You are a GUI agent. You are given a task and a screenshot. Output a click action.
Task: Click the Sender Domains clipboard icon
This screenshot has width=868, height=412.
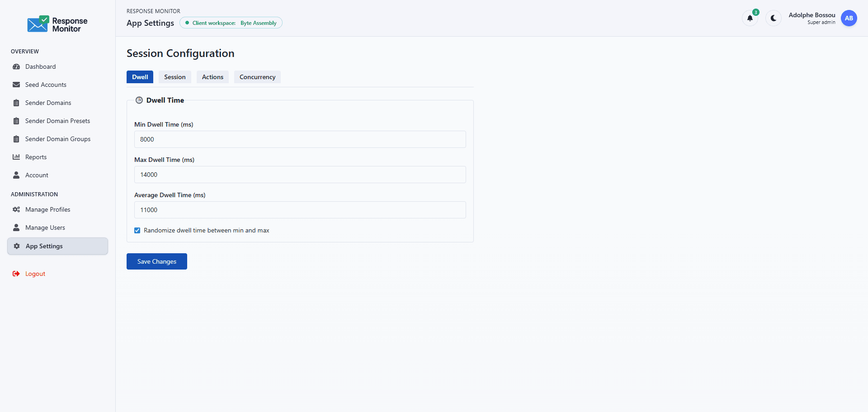(x=16, y=103)
